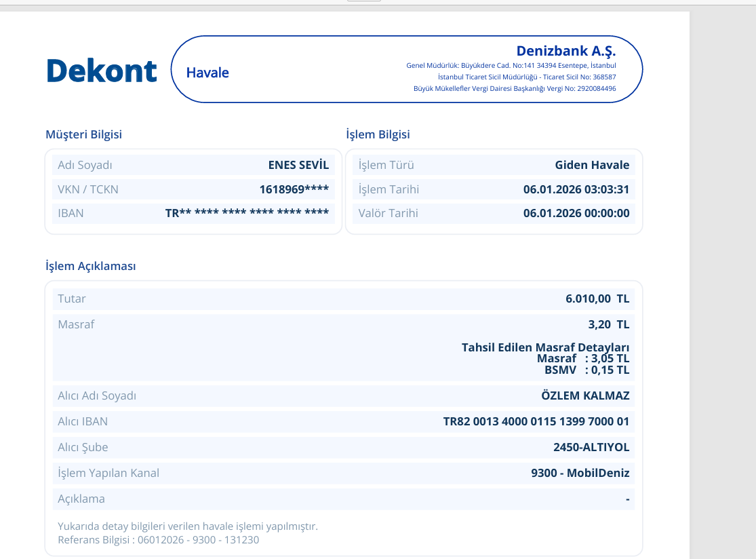The image size is (756, 559).
Task: Select Referans Bilgisi 06012026 - 9300 - 131230
Action: click(x=158, y=540)
